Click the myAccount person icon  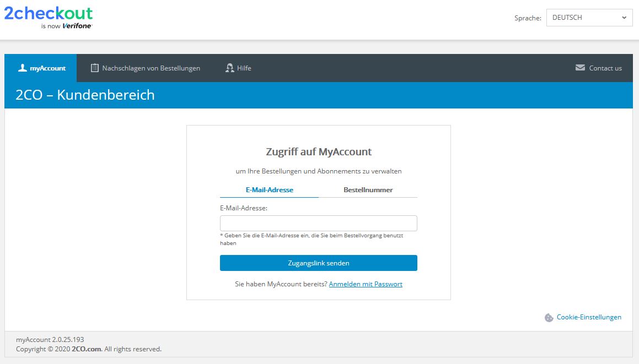point(22,68)
